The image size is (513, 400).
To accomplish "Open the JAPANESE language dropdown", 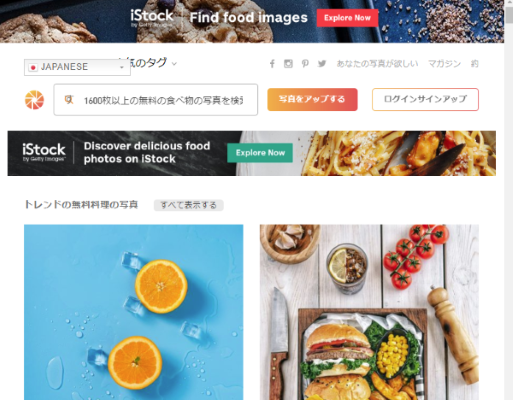I will point(77,67).
